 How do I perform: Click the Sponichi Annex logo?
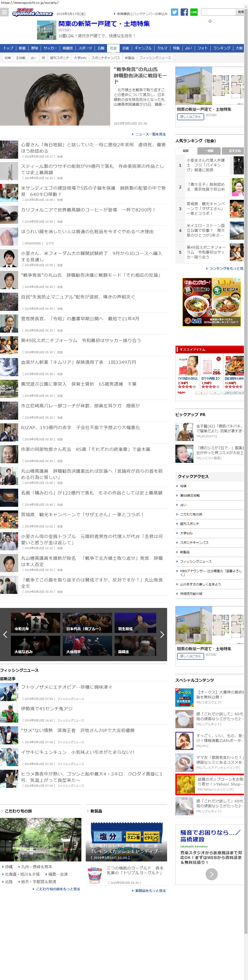point(32,13)
